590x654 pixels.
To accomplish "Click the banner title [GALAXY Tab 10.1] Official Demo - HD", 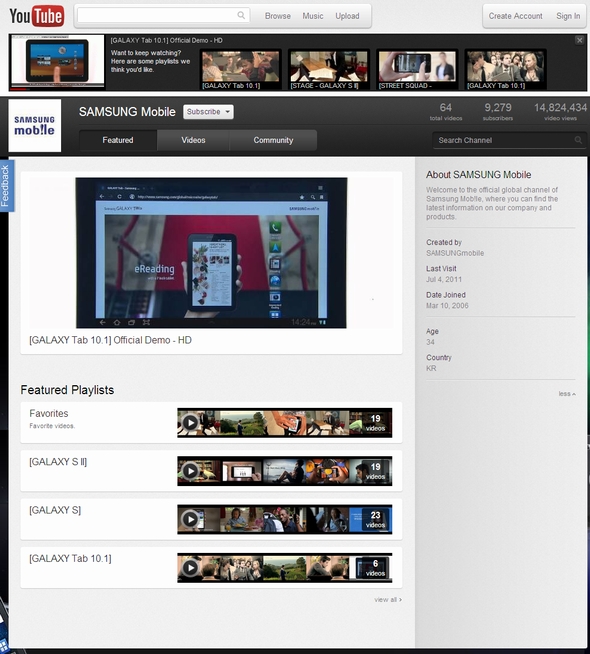I will (x=166, y=40).
